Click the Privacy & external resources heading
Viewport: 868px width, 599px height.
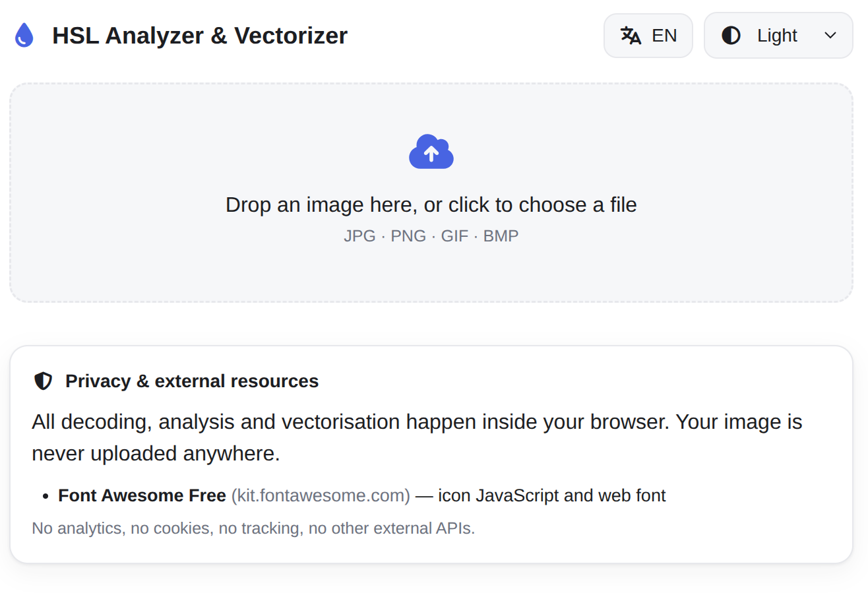click(x=192, y=381)
